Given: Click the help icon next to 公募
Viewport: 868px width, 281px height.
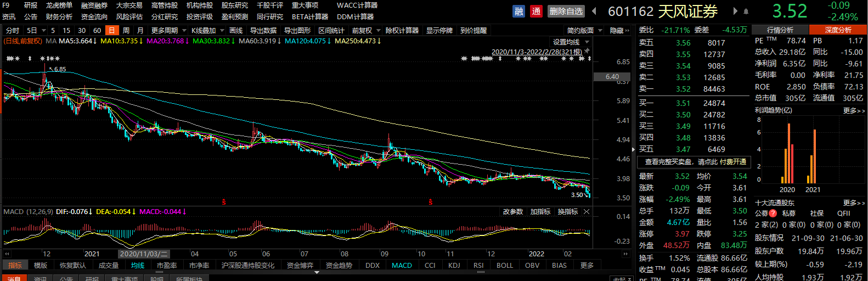Looking at the screenshot, I should pos(773,213).
